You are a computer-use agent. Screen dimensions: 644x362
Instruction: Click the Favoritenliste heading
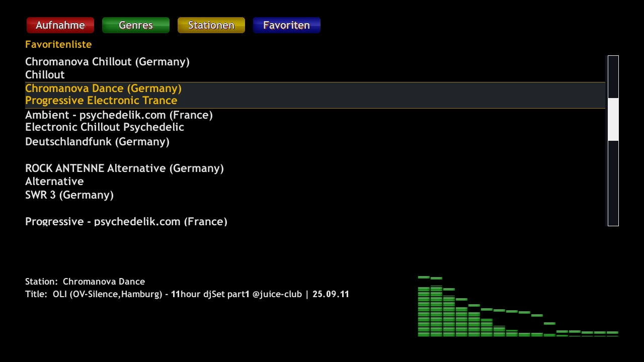[x=58, y=44]
